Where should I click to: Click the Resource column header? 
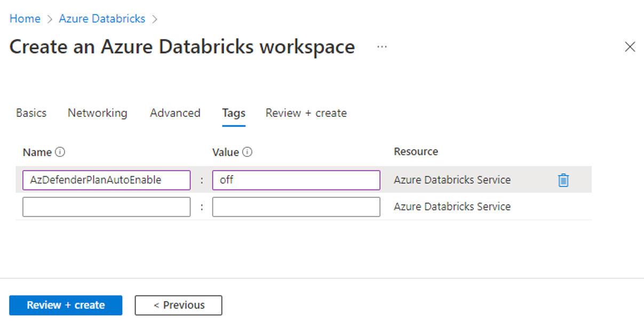click(416, 152)
